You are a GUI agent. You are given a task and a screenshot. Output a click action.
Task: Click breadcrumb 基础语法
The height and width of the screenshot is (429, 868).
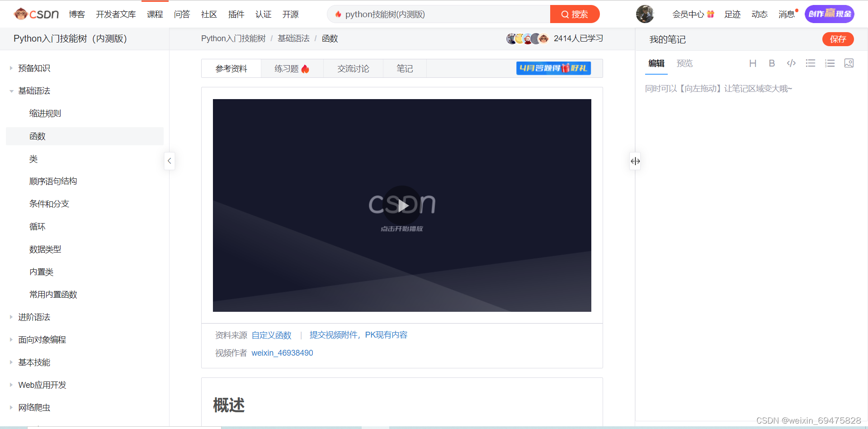tap(293, 38)
